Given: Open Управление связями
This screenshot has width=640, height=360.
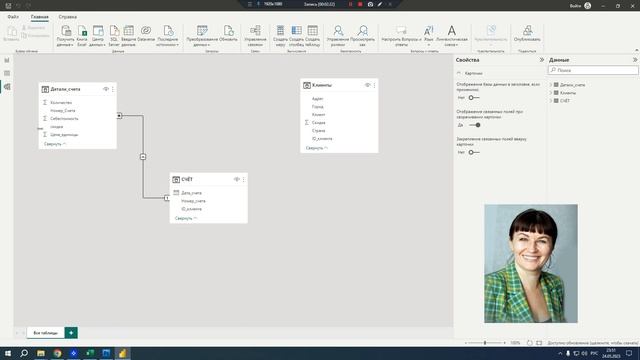Looking at the screenshot, I should tap(255, 36).
